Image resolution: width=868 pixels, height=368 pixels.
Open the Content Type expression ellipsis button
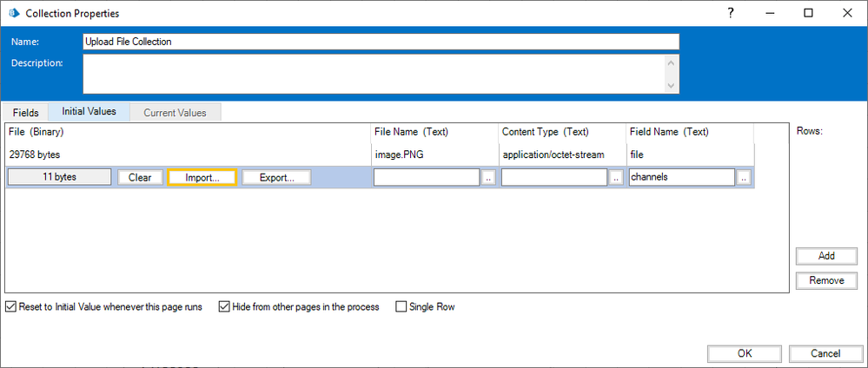(615, 177)
